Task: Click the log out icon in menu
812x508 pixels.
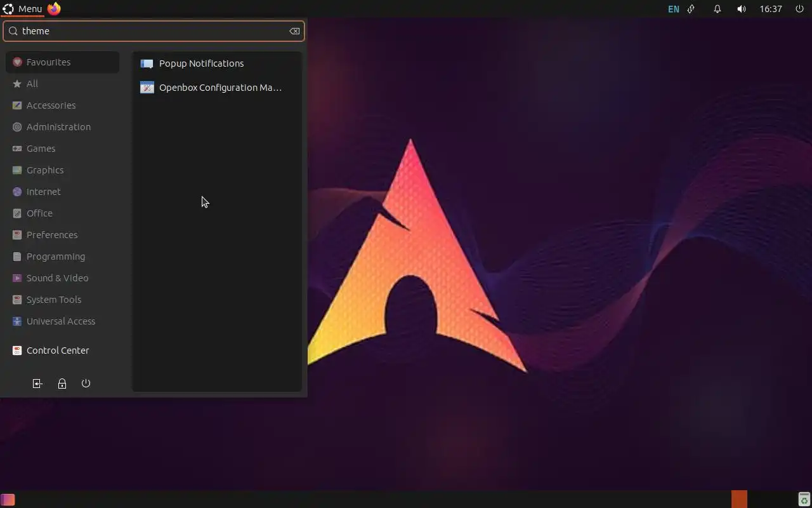Action: (x=37, y=384)
